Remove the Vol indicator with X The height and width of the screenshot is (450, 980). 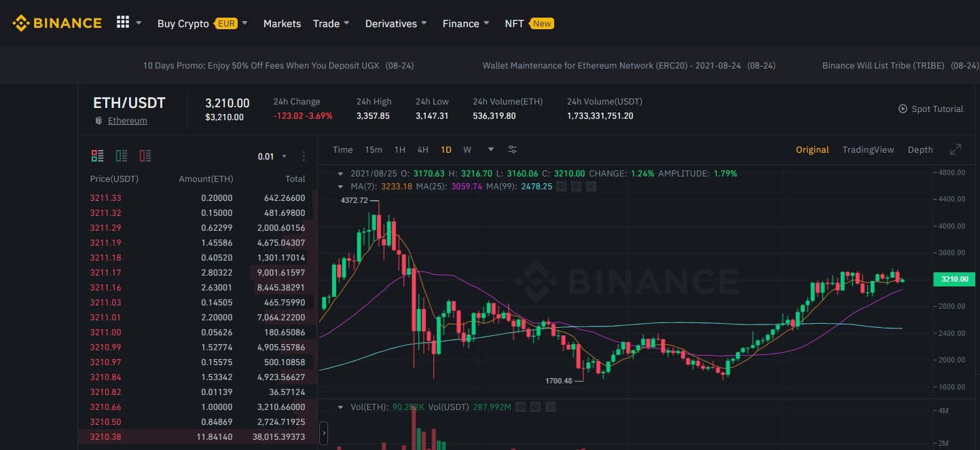550,407
